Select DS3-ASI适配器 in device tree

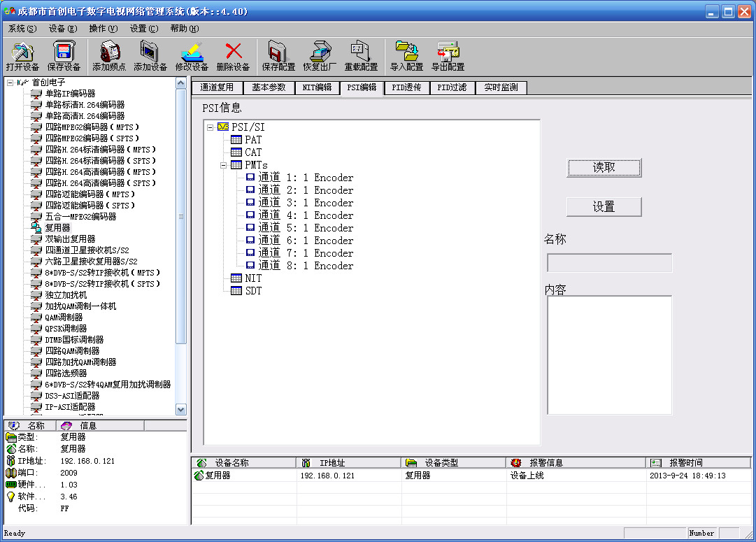(x=72, y=396)
